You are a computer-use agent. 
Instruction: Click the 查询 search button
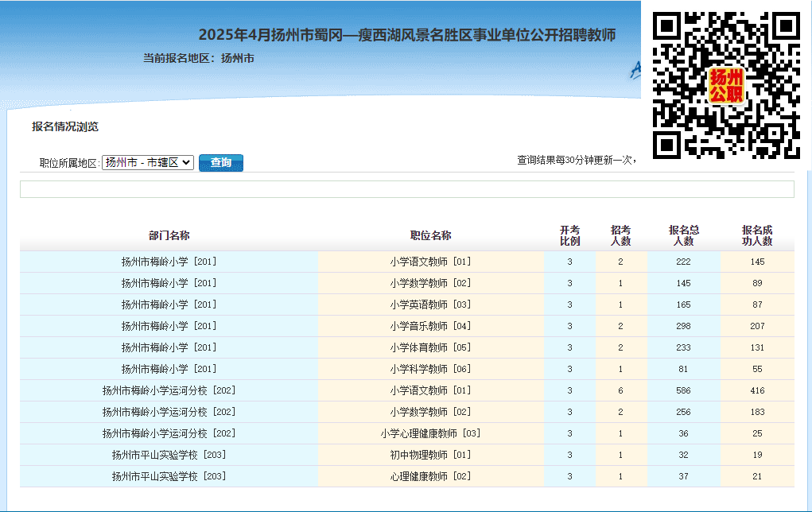221,162
